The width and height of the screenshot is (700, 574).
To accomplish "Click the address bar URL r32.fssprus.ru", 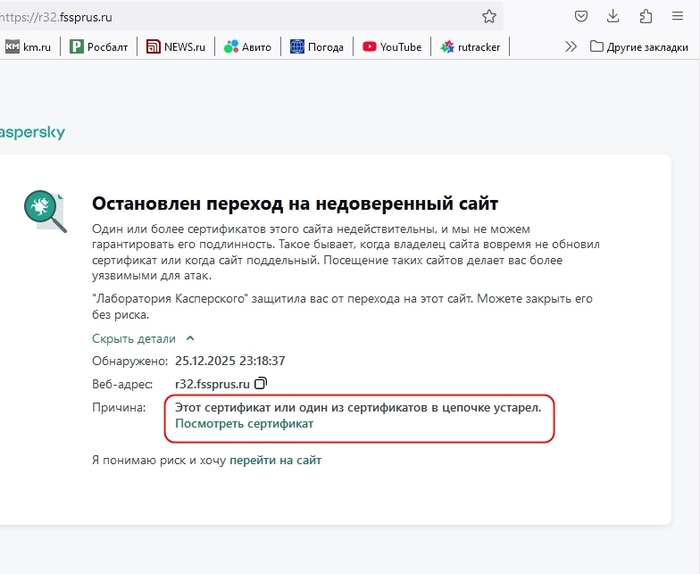I will (56, 17).
